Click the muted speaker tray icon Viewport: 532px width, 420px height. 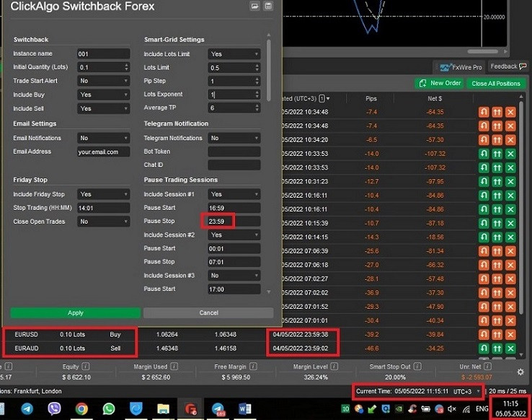point(452,409)
